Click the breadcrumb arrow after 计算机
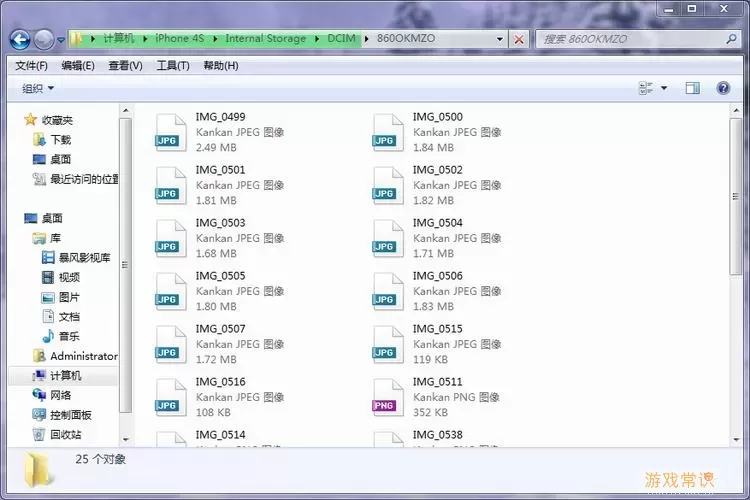Viewport: 750px width, 500px height. point(145,39)
